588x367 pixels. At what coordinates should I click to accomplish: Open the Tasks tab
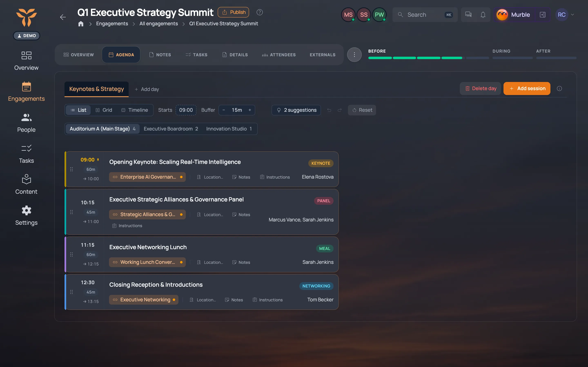pyautogui.click(x=196, y=55)
